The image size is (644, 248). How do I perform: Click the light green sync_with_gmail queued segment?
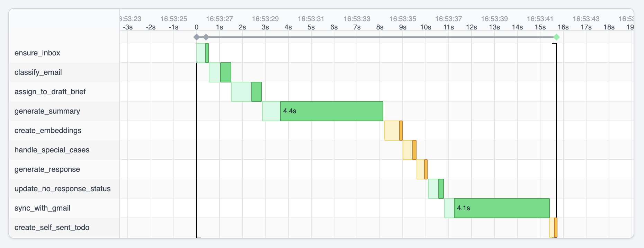click(x=449, y=208)
